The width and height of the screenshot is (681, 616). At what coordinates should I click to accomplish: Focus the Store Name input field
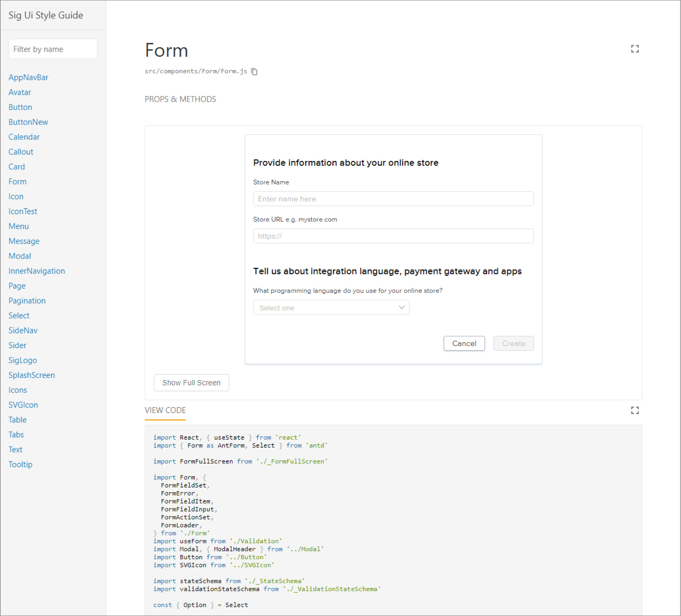point(393,199)
